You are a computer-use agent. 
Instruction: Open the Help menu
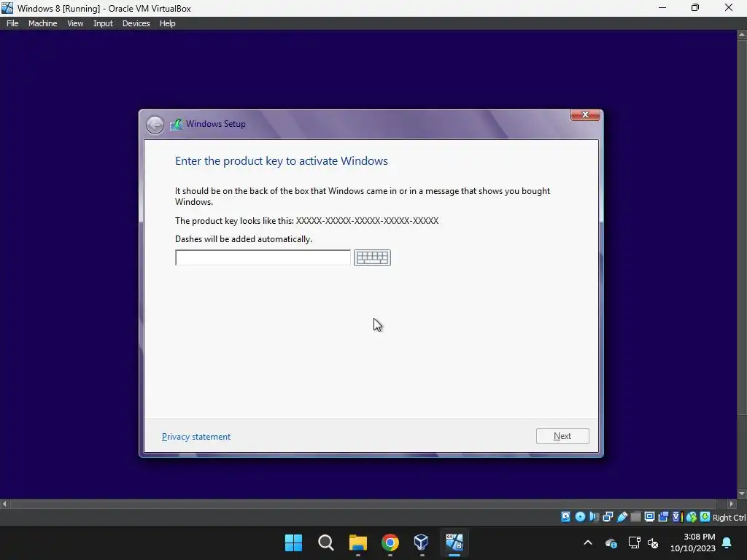(x=167, y=23)
